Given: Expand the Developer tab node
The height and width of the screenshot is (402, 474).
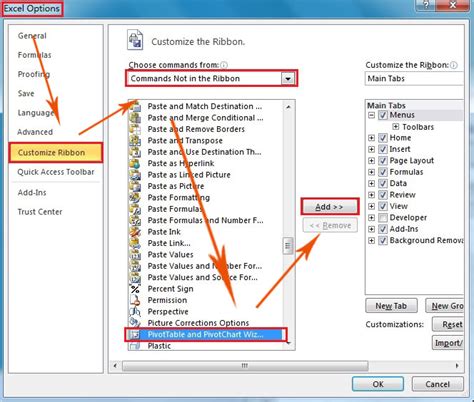Looking at the screenshot, I should pyautogui.click(x=371, y=218).
